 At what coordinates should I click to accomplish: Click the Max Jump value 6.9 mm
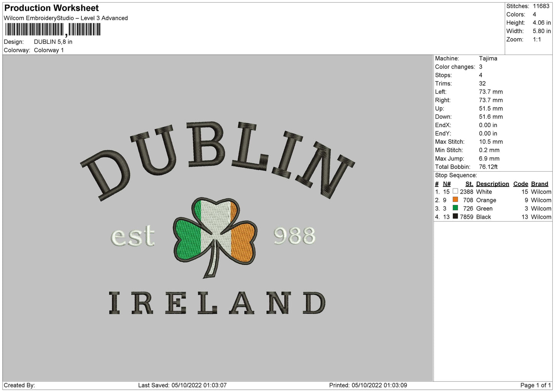[x=489, y=159]
